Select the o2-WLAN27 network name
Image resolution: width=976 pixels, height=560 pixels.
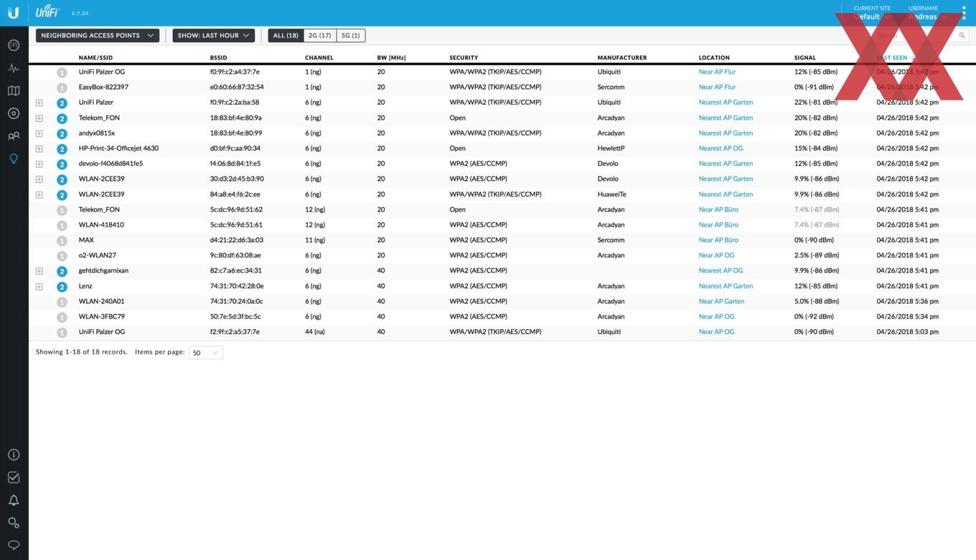(x=97, y=255)
